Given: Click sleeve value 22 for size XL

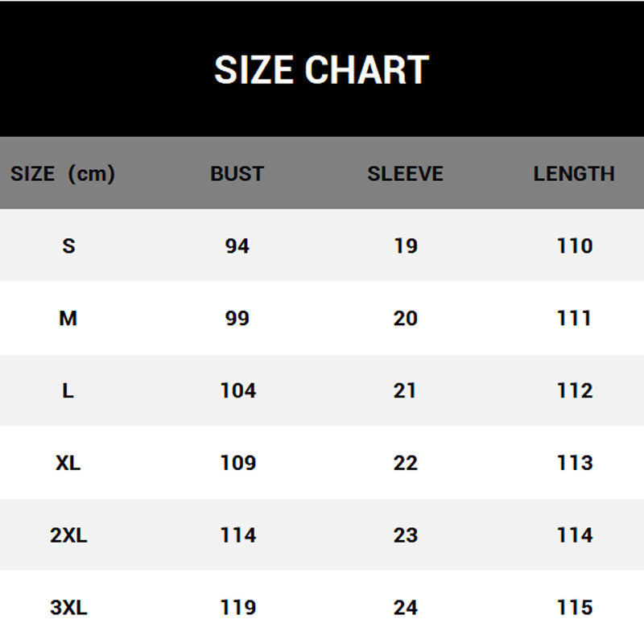Looking at the screenshot, I should point(406,463).
